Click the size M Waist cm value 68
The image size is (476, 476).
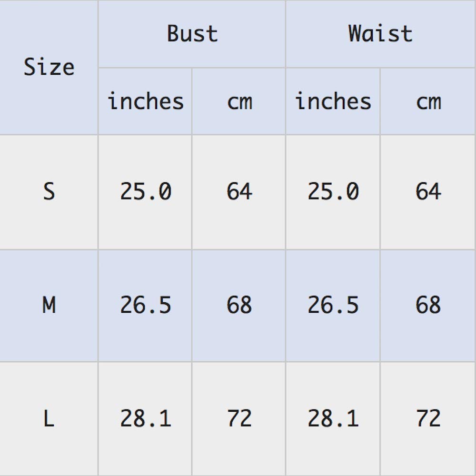click(x=428, y=305)
